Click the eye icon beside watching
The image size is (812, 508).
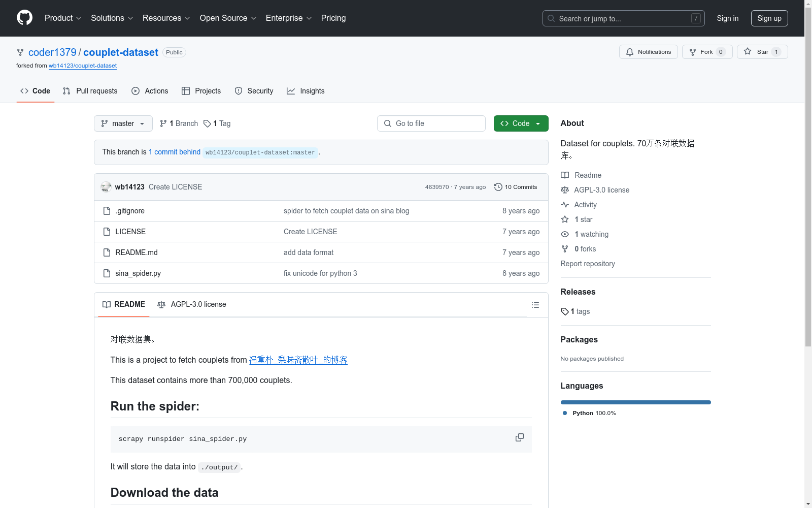(x=565, y=234)
